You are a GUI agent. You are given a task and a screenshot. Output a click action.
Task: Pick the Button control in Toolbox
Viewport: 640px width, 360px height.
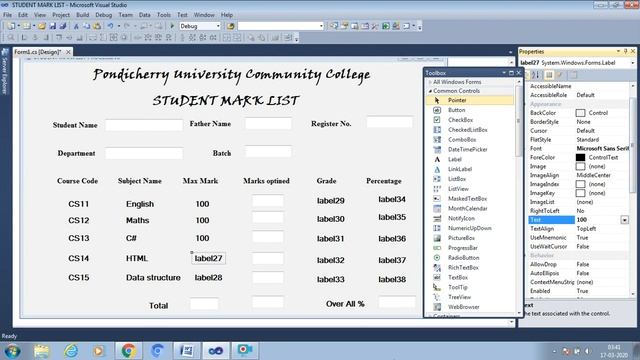pos(456,110)
